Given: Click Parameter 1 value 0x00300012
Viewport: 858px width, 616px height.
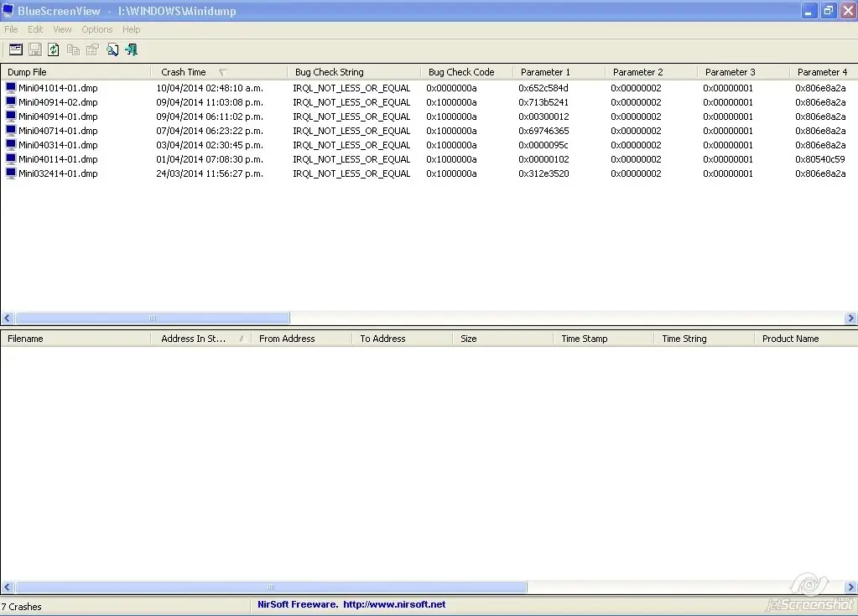Looking at the screenshot, I should [543, 116].
